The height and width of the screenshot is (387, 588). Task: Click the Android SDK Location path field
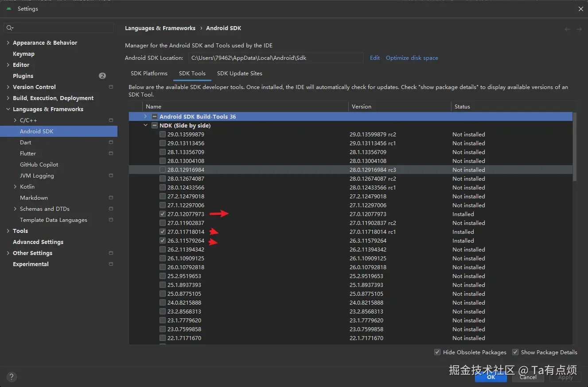(x=276, y=58)
